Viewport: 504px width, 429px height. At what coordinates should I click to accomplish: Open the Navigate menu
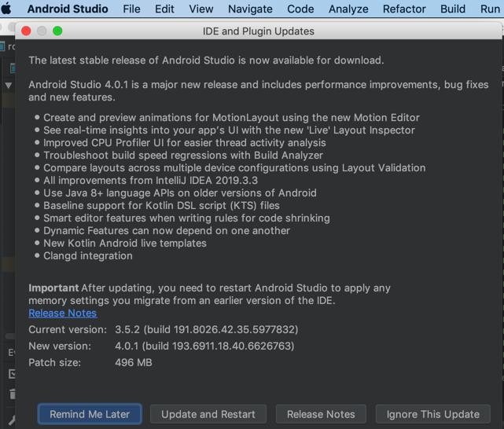[250, 9]
